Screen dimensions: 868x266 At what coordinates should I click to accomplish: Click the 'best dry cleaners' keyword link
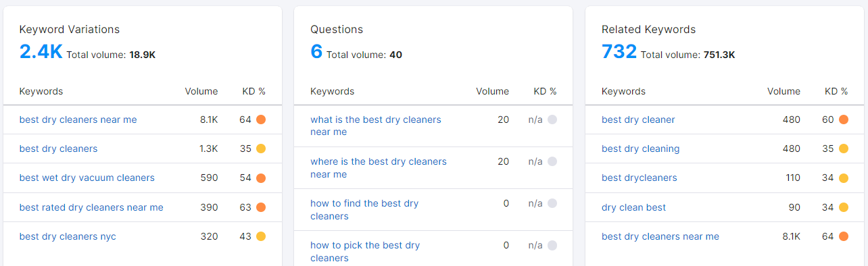coord(58,149)
